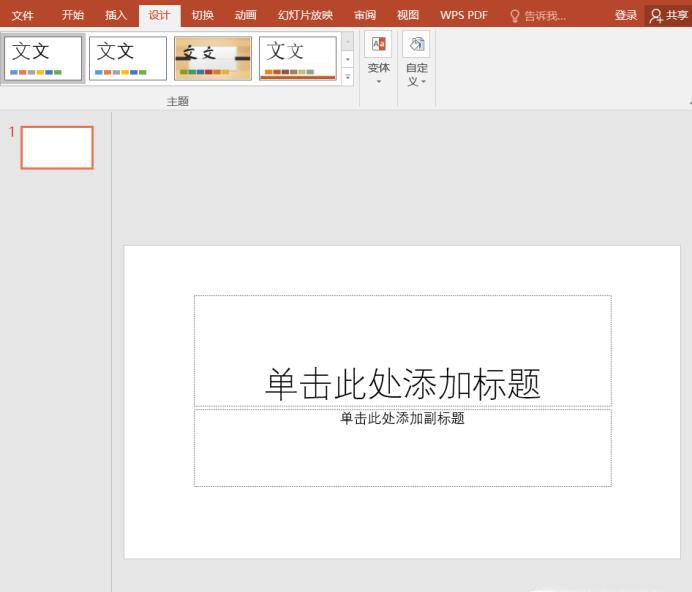This screenshot has width=692, height=592.
Task: Apply the second white theme thumbnail
Action: click(x=127, y=58)
